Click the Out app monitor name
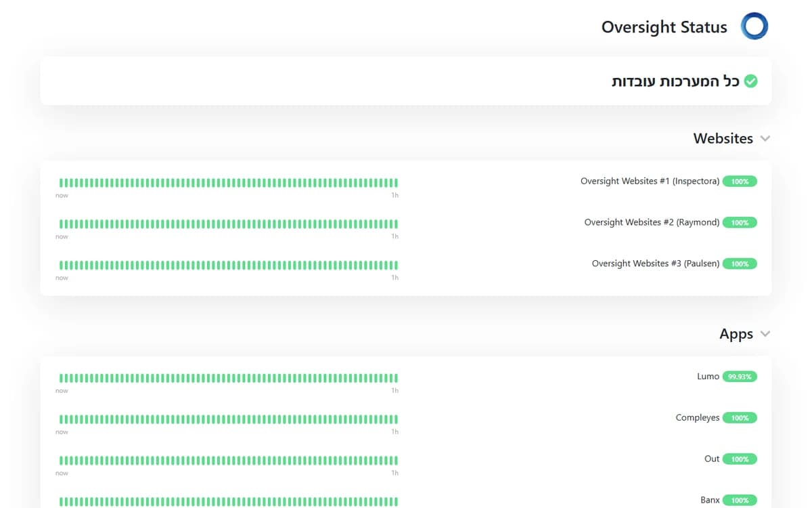Viewport: 812px width, 508px height. [712, 459]
